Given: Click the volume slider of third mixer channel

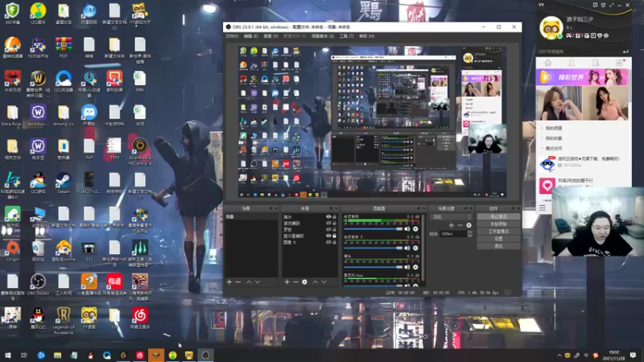Looking at the screenshot, I should pos(373,267).
